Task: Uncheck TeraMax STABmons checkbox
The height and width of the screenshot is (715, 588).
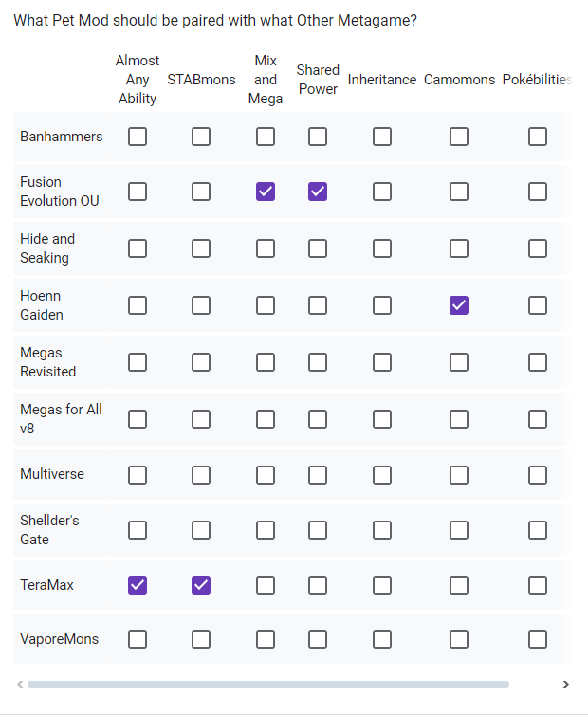Action: point(201,585)
